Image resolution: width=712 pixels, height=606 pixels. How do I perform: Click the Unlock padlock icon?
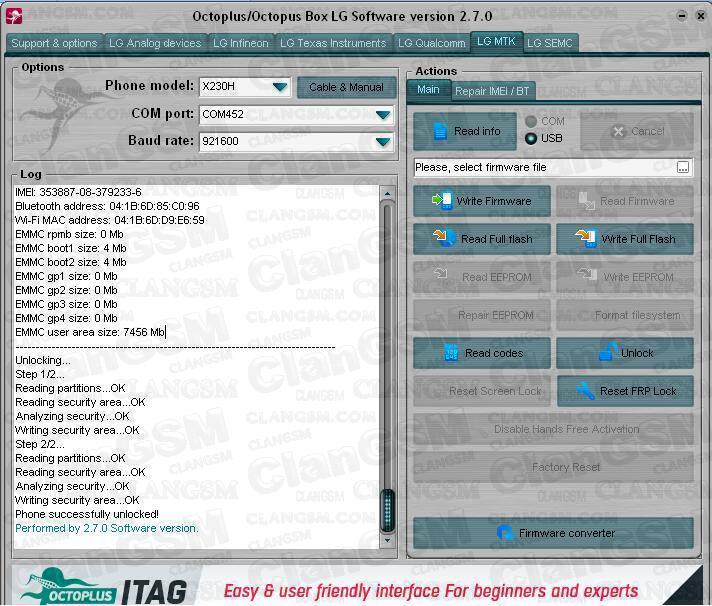(608, 352)
